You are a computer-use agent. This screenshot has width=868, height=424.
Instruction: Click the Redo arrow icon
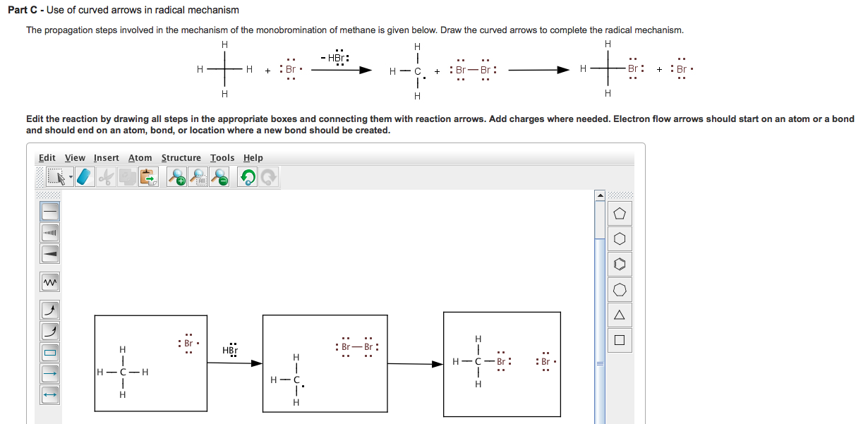pyautogui.click(x=268, y=177)
